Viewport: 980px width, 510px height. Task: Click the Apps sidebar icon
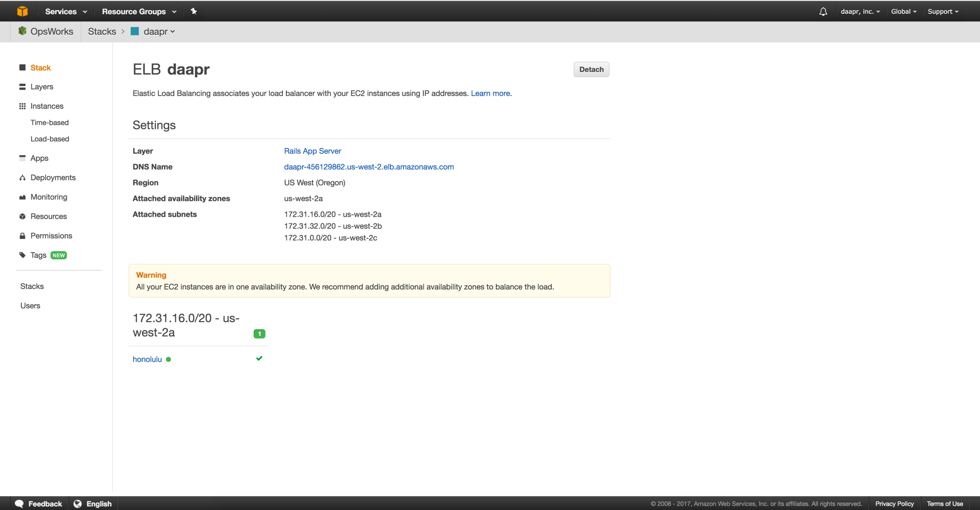[x=22, y=158]
